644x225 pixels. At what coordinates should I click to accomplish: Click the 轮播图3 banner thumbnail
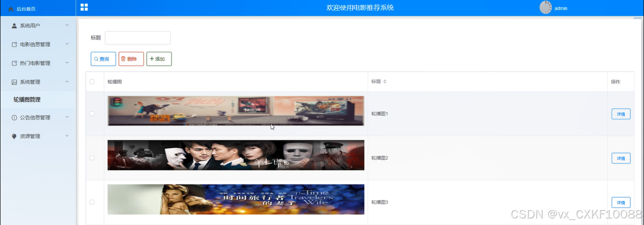236,199
